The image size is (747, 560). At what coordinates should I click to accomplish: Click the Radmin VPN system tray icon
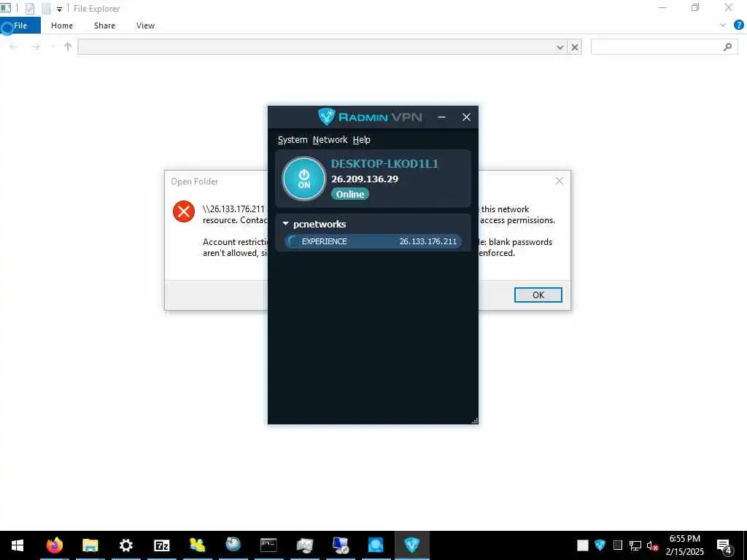600,545
